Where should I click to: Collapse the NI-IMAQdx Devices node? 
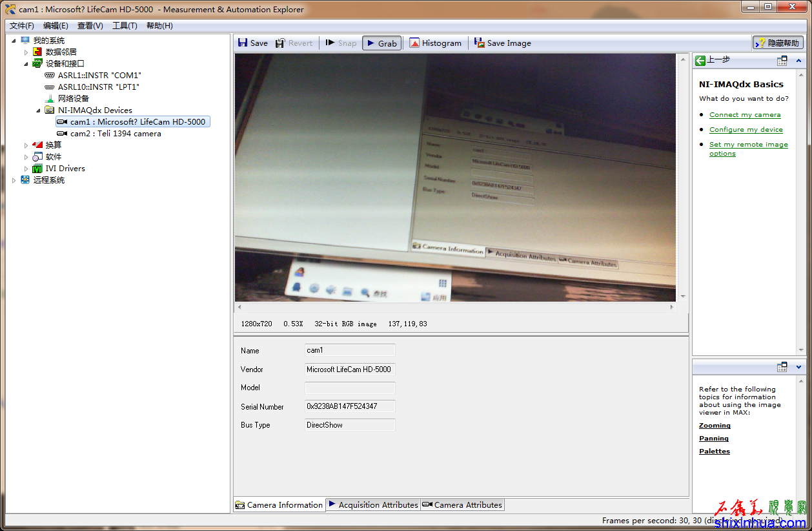38,110
